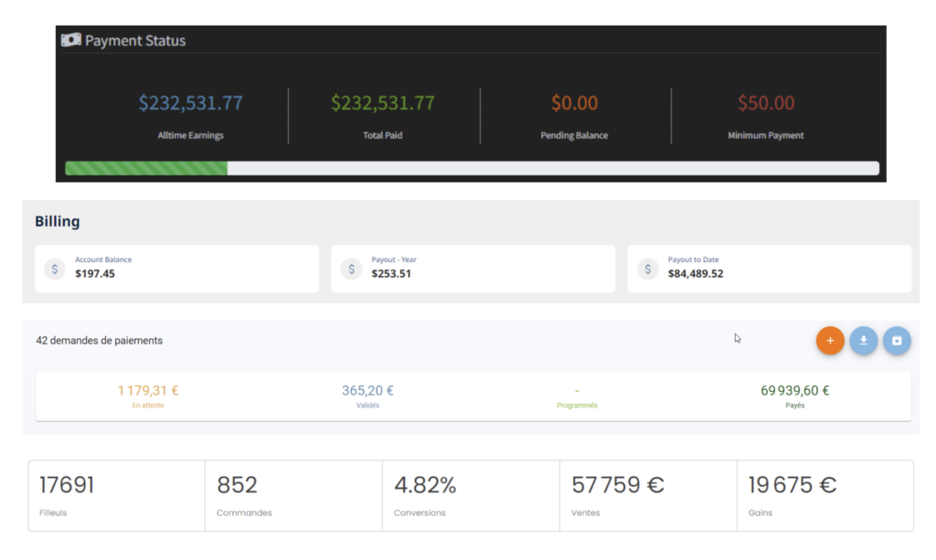Click the blue download button
Viewport: 936px width, 560px height.
(x=863, y=341)
